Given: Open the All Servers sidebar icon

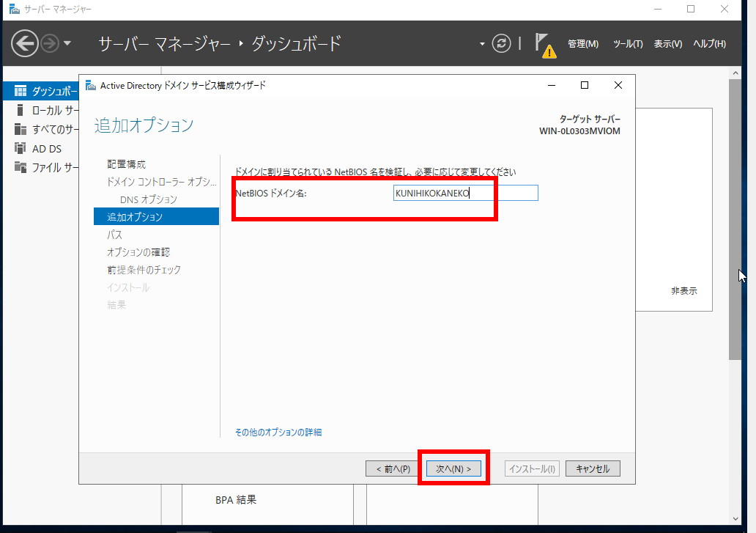Looking at the screenshot, I should [x=21, y=130].
